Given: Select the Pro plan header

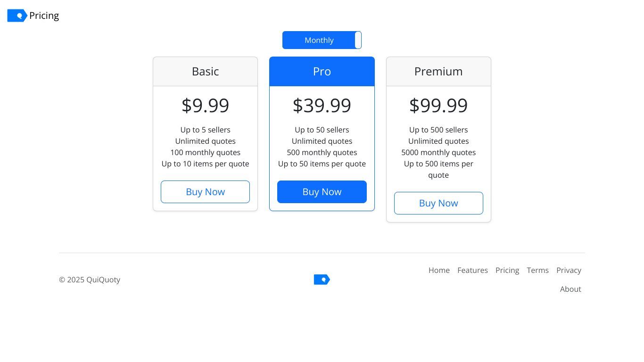Looking at the screenshot, I should click(x=322, y=72).
